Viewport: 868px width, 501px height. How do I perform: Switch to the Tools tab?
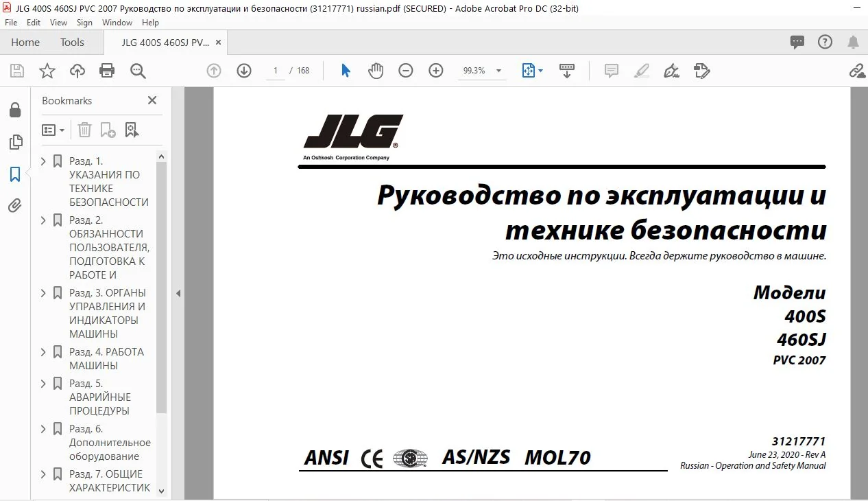[72, 43]
